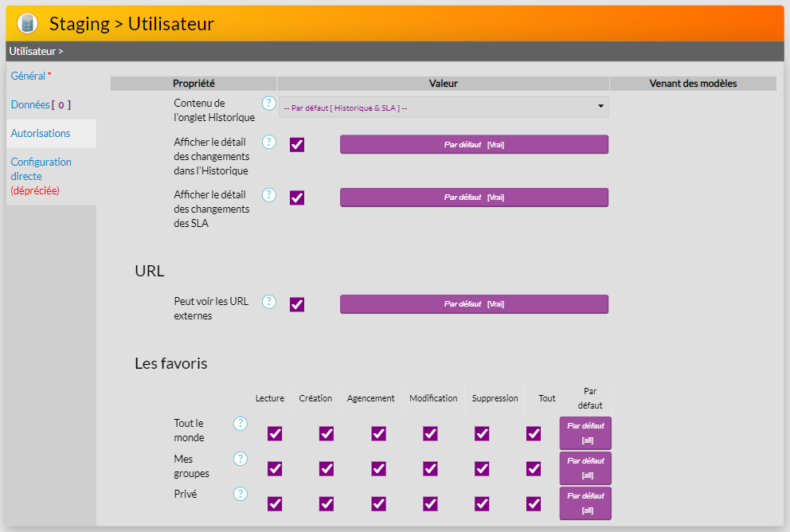Open help for Contenu de l'onglet Historique
Viewport: 790px width, 532px height.
[x=269, y=104]
